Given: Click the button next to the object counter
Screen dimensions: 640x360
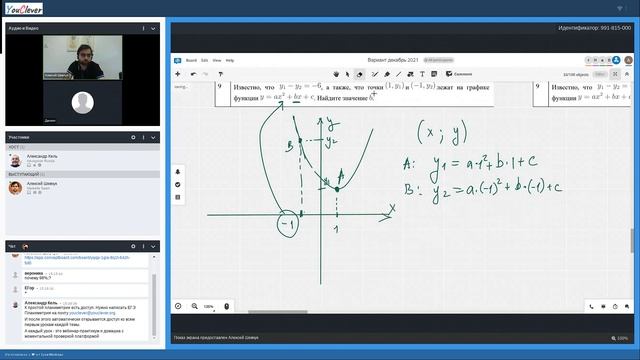Looking at the screenshot, I should pyautogui.click(x=600, y=74).
